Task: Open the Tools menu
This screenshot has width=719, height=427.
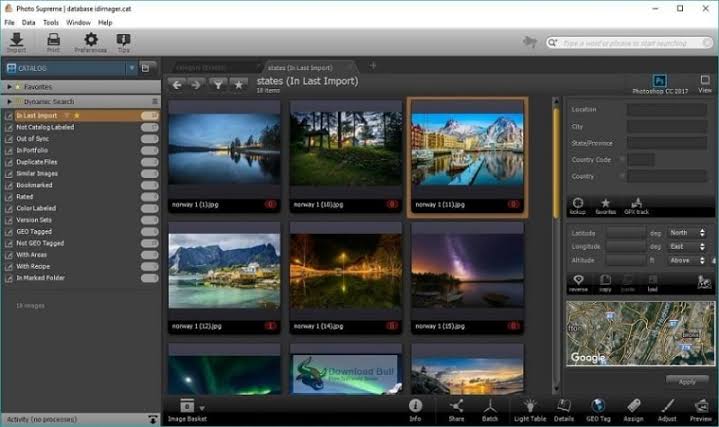Action: tap(51, 22)
